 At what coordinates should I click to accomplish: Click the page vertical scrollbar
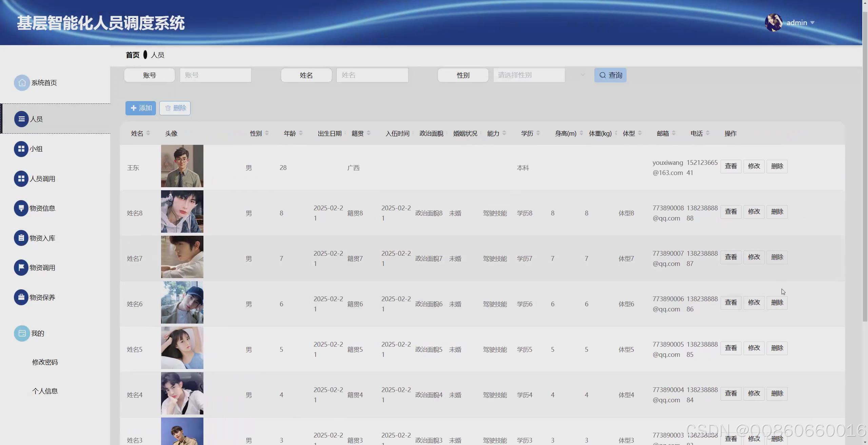coord(865,166)
